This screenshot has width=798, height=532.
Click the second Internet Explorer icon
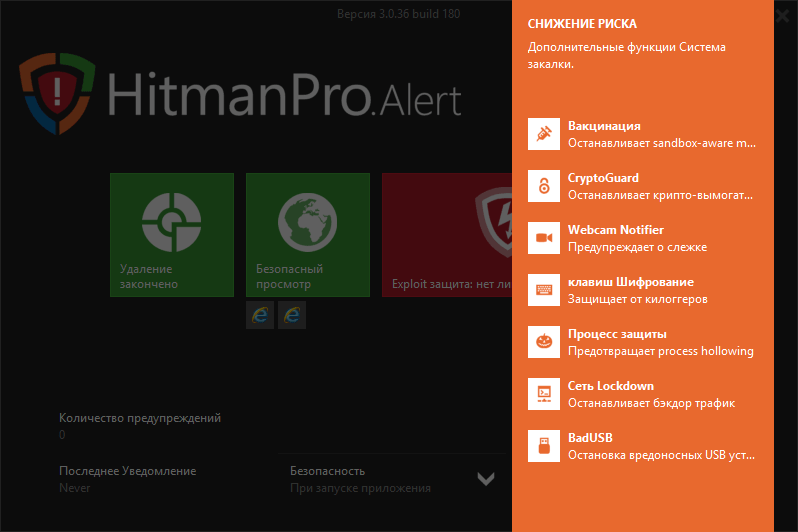[292, 315]
